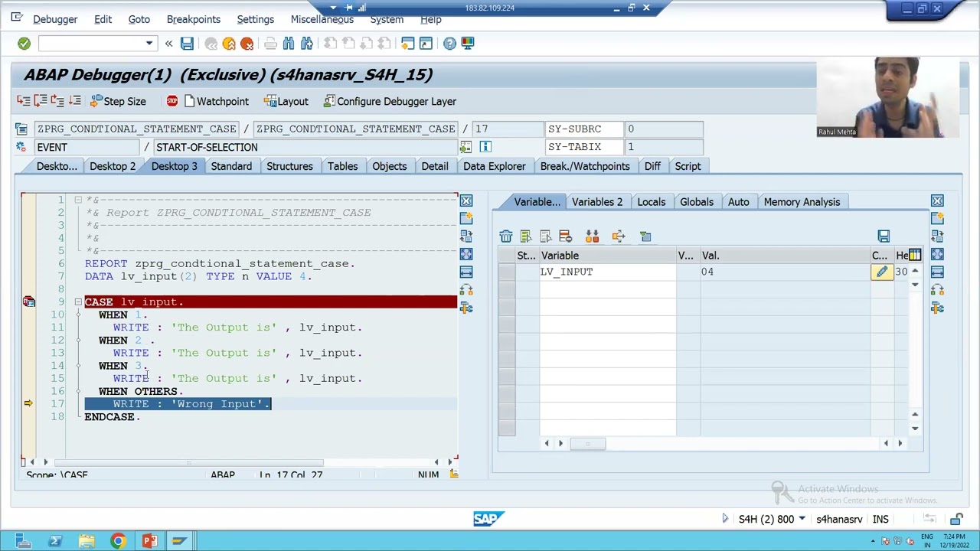Click the Chrome icon in Windows taskbar
Viewport: 980px width, 551px height.
118,541
